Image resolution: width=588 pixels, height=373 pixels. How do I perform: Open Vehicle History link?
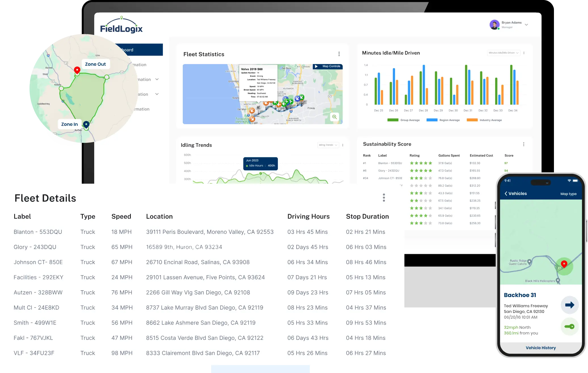click(x=541, y=348)
